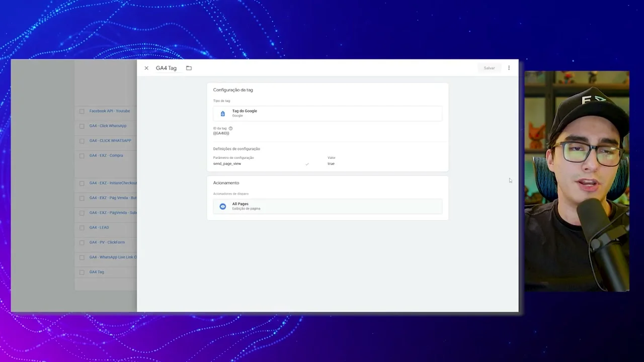Tick the GA4 - PV - ClickForm checkbox
This screenshot has width=644, height=362.
82,243
